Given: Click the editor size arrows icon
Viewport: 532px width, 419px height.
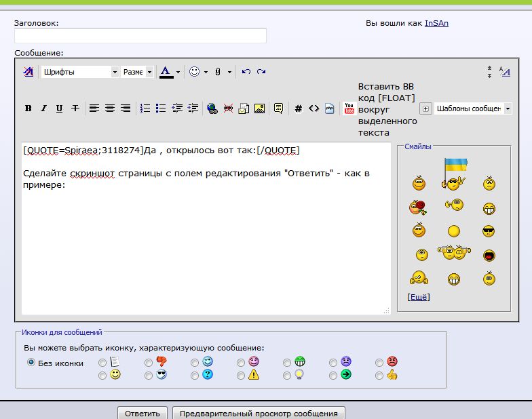Looking at the screenshot, I should (x=490, y=72).
